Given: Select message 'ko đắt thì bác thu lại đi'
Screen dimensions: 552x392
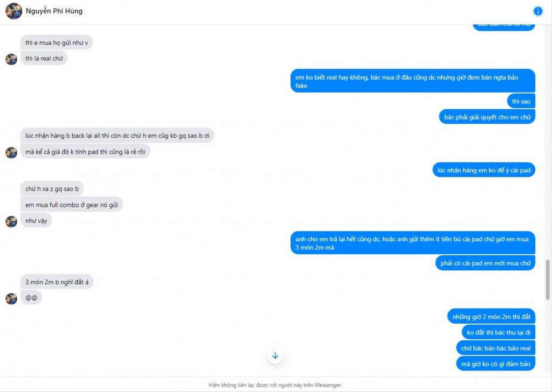Looking at the screenshot, I should (499, 332).
